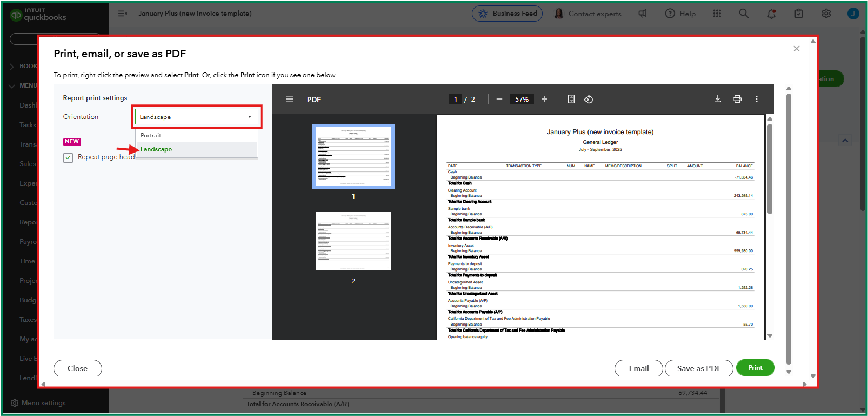Select page 1 thumbnail

coord(353,156)
